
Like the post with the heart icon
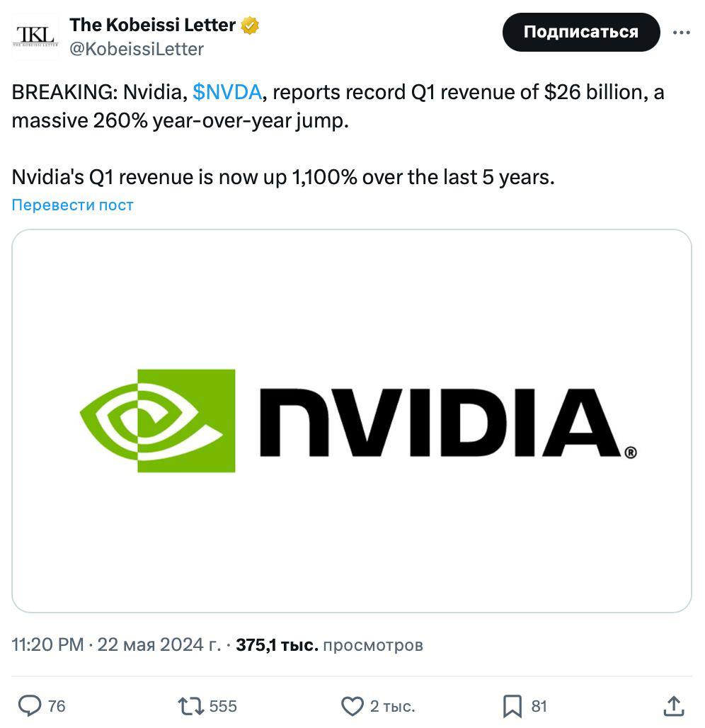coord(352,705)
